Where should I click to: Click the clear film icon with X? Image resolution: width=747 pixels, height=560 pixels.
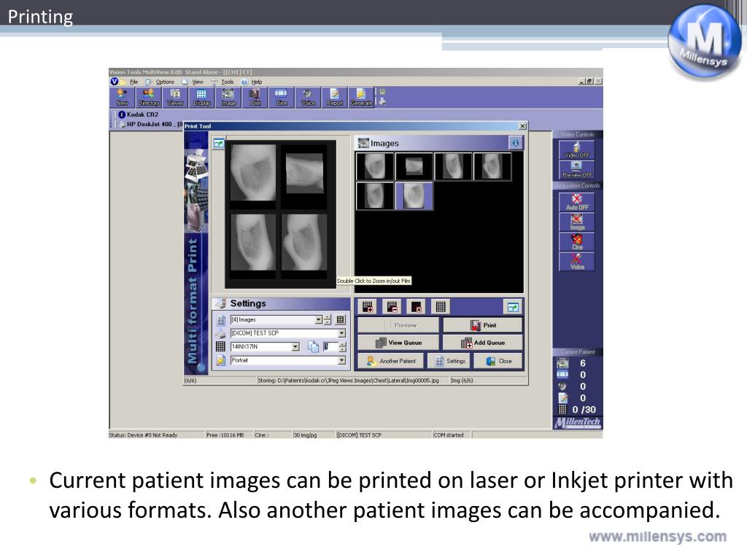click(417, 307)
